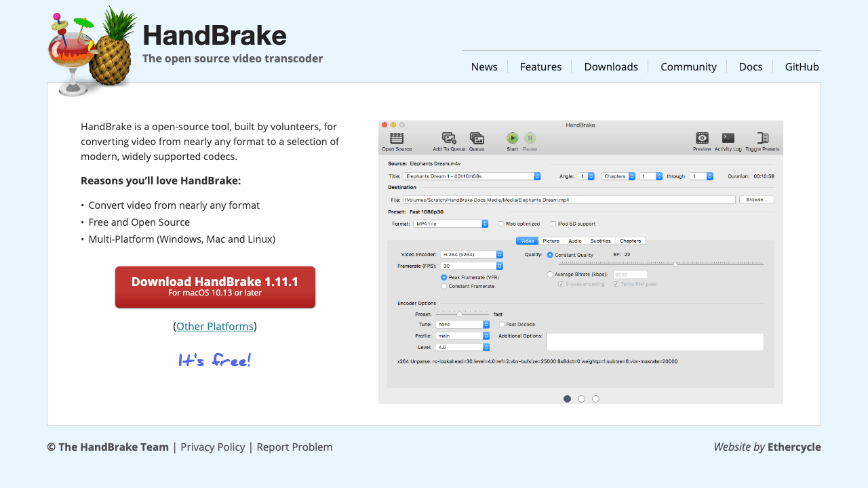Select Peak Framerate (VFR) radio button
Image resolution: width=868 pixels, height=488 pixels.
(x=444, y=277)
